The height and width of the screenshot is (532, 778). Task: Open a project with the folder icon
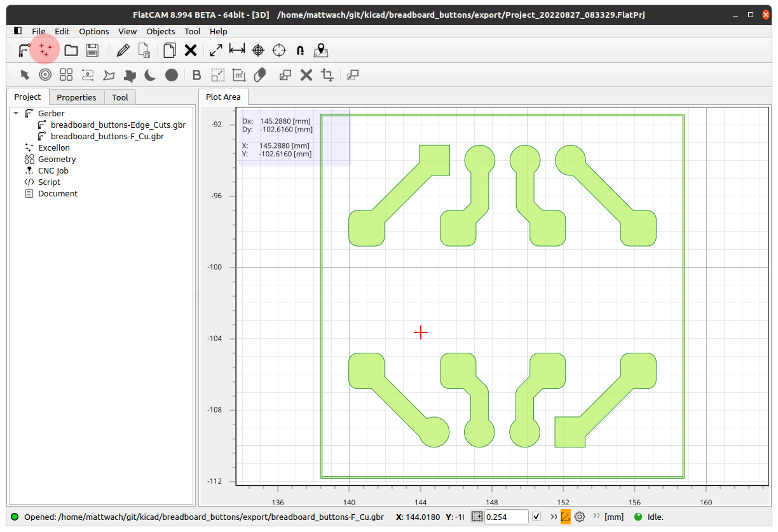coord(71,50)
